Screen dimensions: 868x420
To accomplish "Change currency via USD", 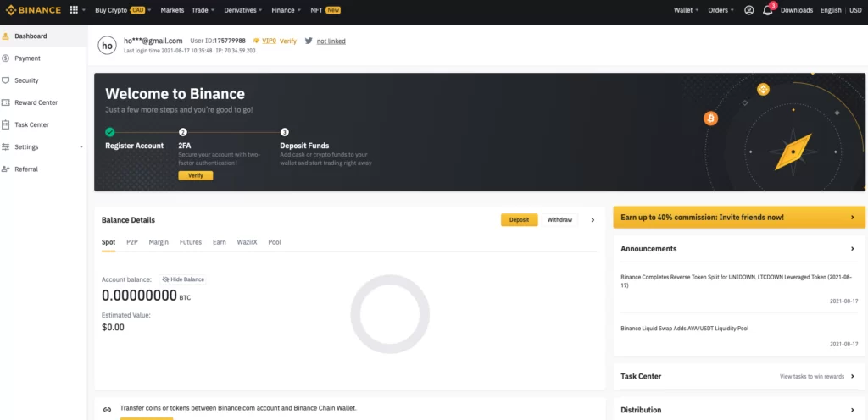I will click(x=855, y=10).
